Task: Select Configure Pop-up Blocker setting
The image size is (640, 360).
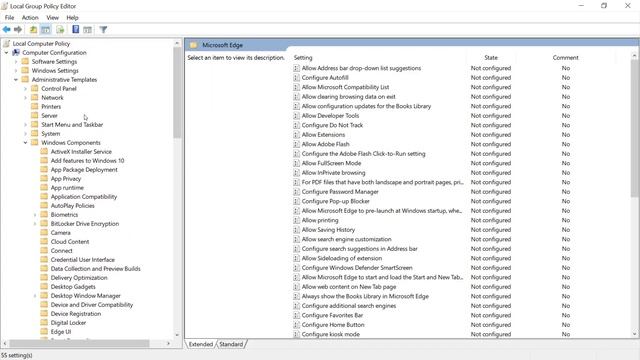Action: pos(335,201)
